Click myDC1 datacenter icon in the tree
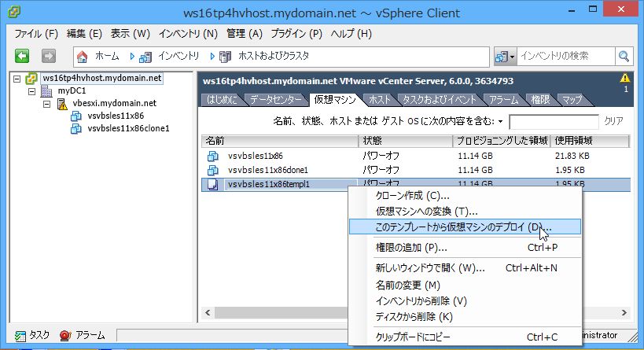Screen dimensions: 644x350 coord(46,90)
